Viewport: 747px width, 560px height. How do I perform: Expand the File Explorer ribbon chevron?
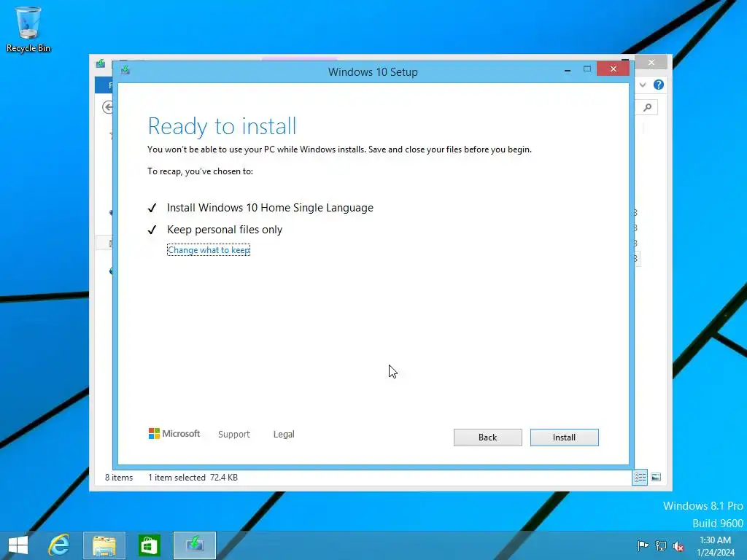(643, 85)
